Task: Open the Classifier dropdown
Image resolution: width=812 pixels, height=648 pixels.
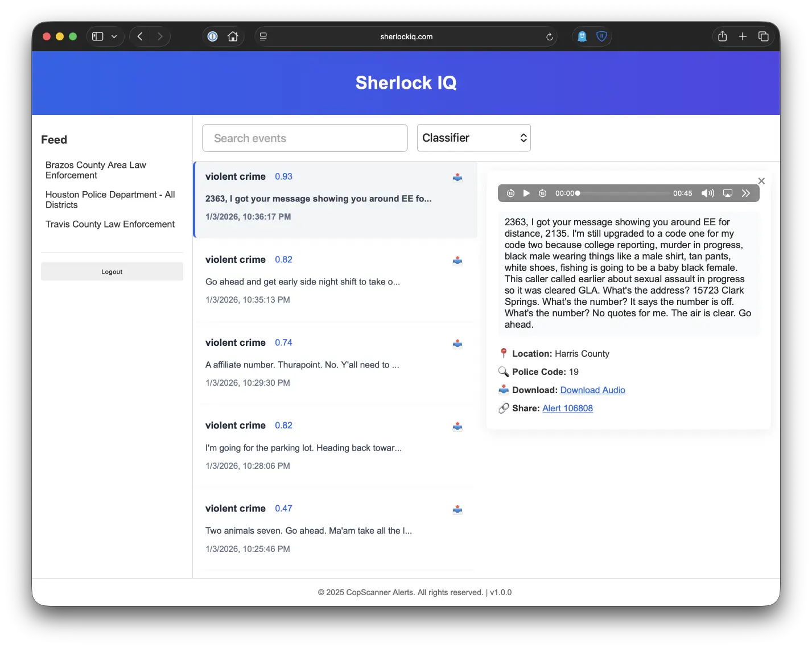Action: [474, 138]
